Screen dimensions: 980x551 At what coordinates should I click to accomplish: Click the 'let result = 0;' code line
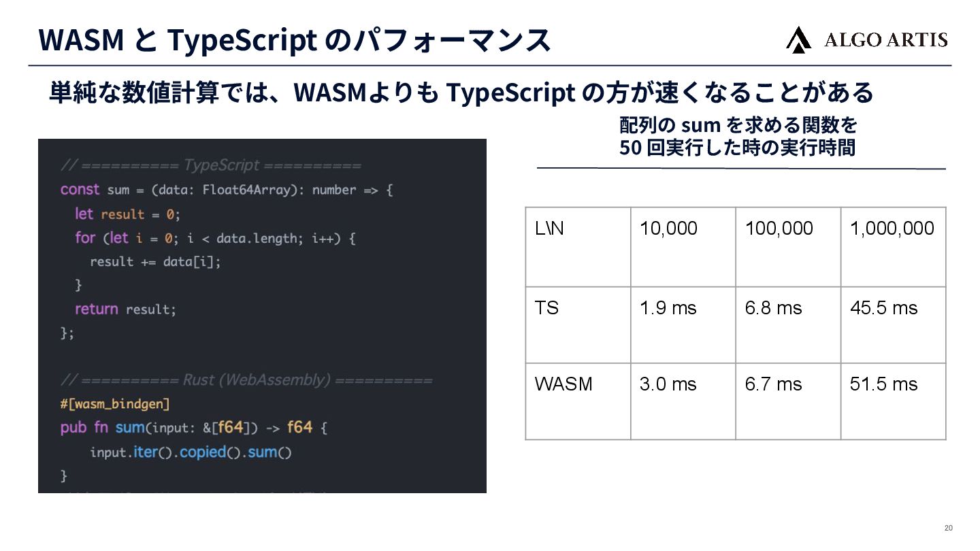[x=127, y=214]
